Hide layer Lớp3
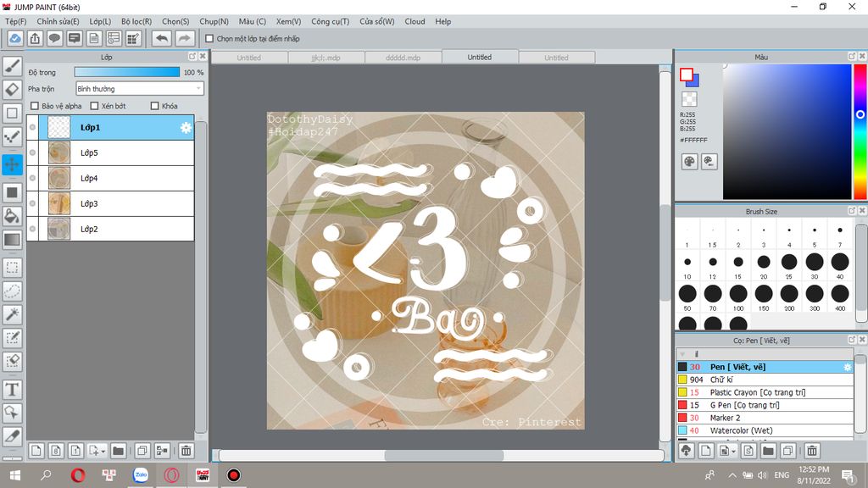 [33, 203]
